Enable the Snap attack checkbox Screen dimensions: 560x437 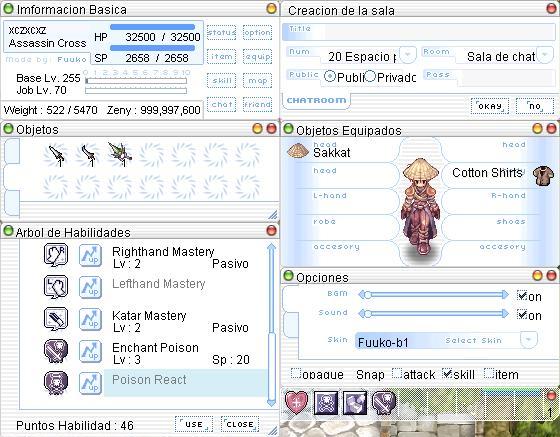396,373
